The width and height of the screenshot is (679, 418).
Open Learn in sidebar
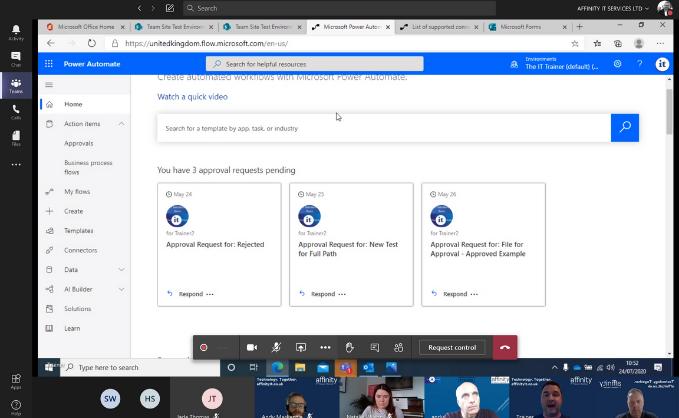point(72,328)
